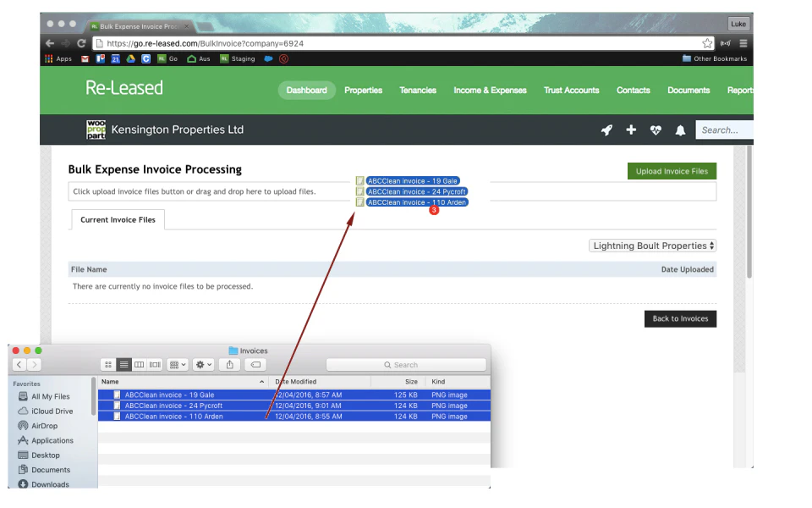Open the Tag icon in the Finder toolbar

[255, 364]
